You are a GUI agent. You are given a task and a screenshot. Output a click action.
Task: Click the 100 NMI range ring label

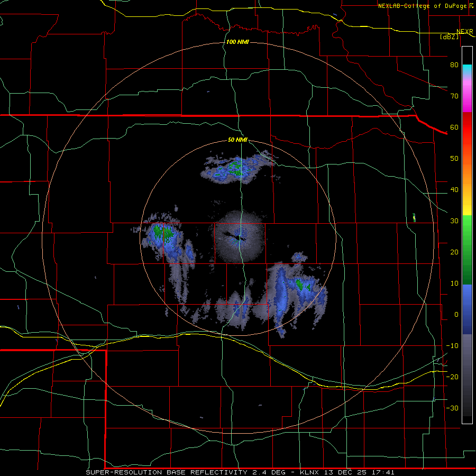237,42
